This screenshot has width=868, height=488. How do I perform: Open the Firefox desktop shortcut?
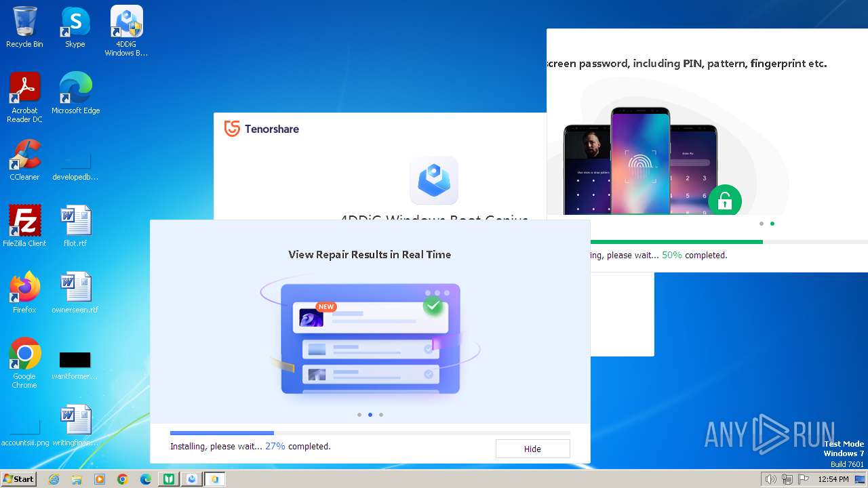[x=24, y=293]
